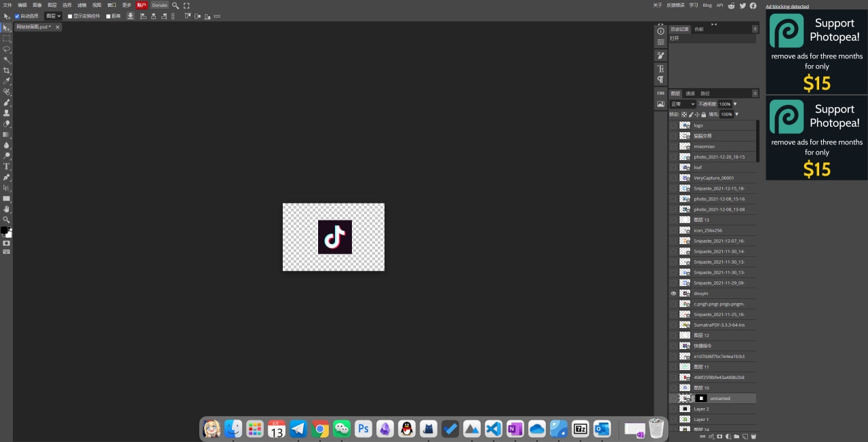The width and height of the screenshot is (868, 442).
Task: Open Visual Studio Code from the dock
Action: click(x=494, y=428)
